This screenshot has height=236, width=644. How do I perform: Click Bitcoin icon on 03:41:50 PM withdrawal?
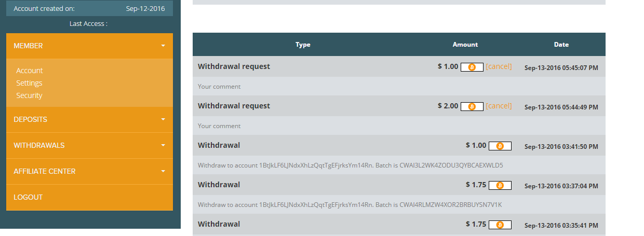click(x=500, y=146)
